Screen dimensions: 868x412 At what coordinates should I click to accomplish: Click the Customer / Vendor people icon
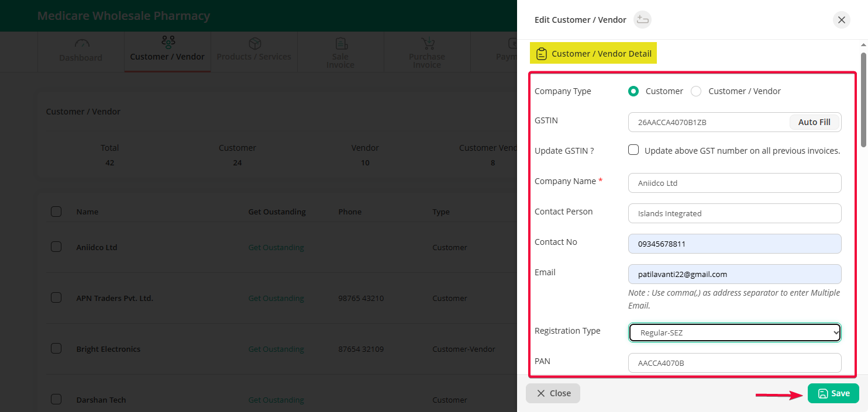click(168, 42)
